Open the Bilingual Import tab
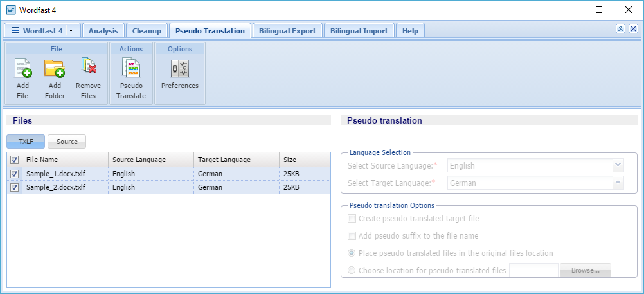644x294 pixels. (359, 31)
